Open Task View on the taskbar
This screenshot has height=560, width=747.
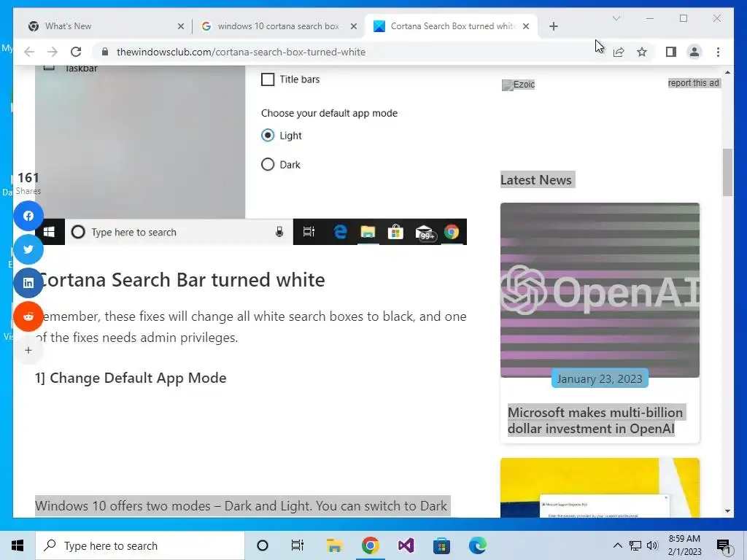[x=298, y=545]
